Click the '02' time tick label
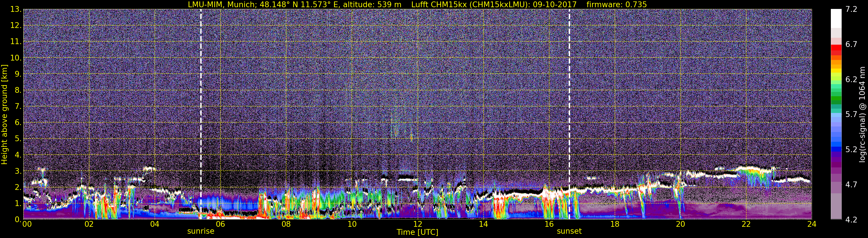The image size is (868, 238). 89,224
